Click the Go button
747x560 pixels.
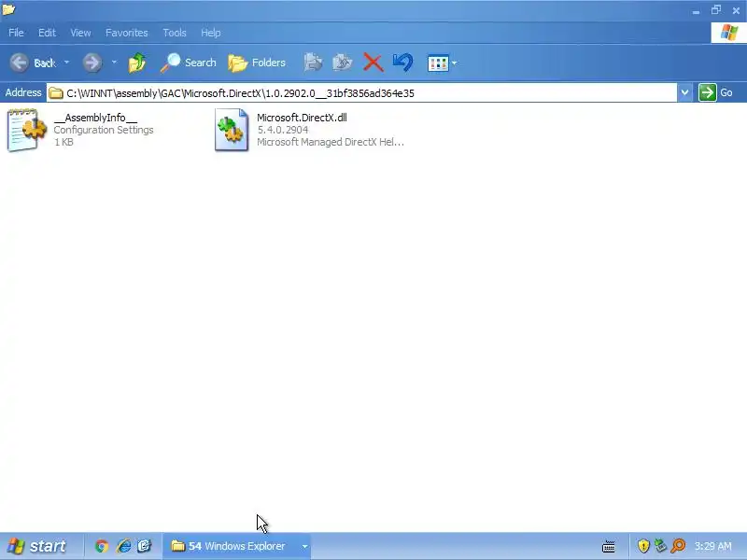click(x=715, y=92)
